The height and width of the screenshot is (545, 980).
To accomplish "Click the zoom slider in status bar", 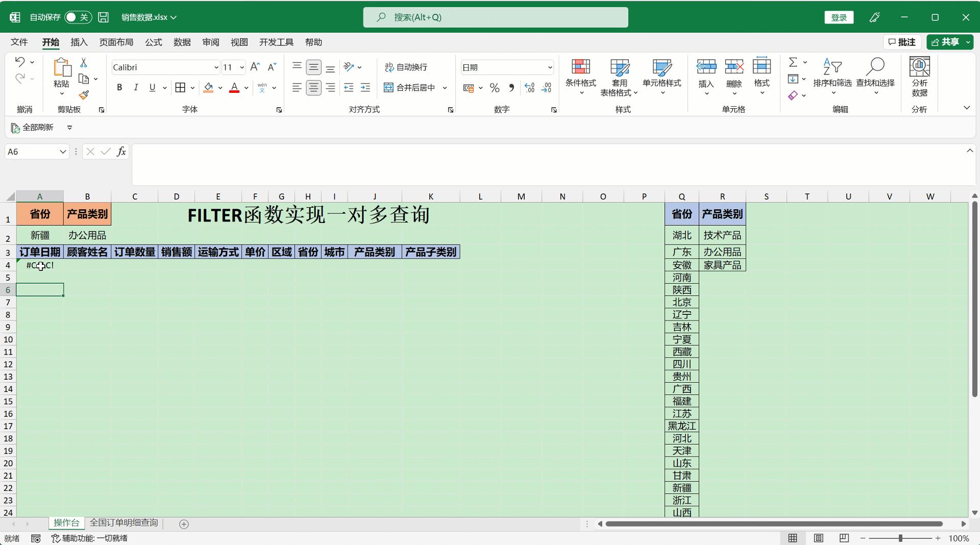I will click(x=900, y=538).
